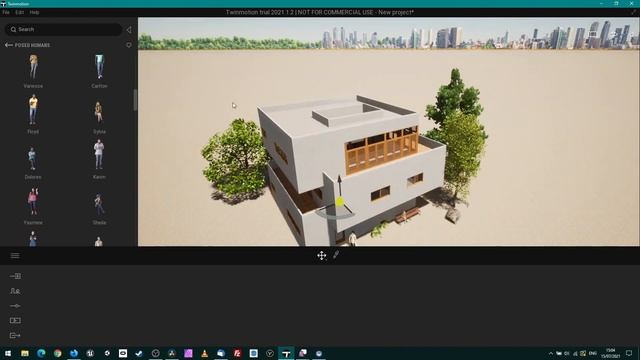Toggle fullscreen viewport icon at top right
Image resolution: width=640 pixels, height=360 pixels.
coord(633,12)
